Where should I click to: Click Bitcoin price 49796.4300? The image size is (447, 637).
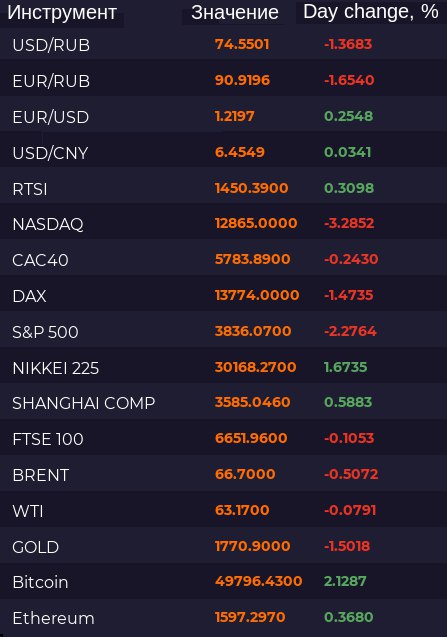tap(258, 581)
